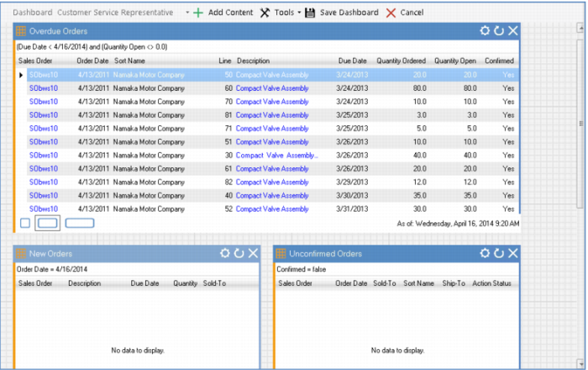Click the Cancel label in toolbar
The width and height of the screenshot is (588, 370).
412,13
